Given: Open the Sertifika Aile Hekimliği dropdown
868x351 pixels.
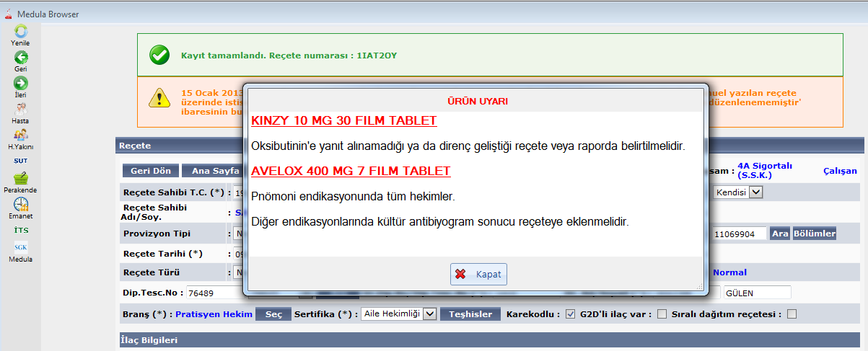Looking at the screenshot, I should point(399,314).
